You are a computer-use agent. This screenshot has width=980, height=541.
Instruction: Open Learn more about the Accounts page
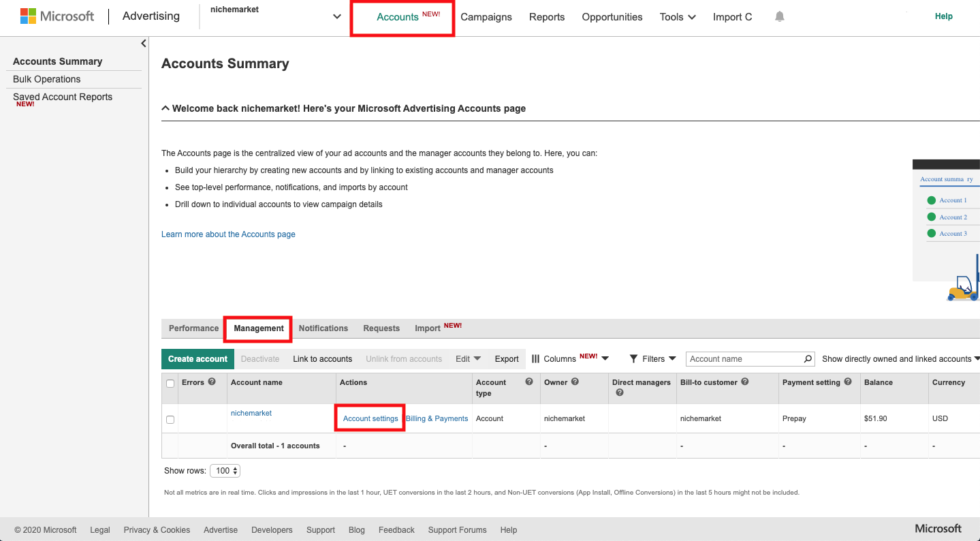point(228,234)
